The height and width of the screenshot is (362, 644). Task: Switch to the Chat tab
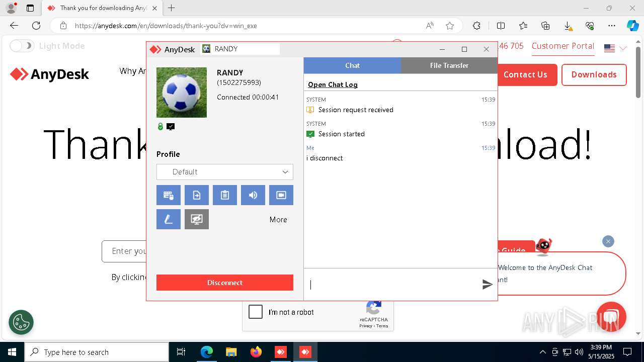click(352, 65)
